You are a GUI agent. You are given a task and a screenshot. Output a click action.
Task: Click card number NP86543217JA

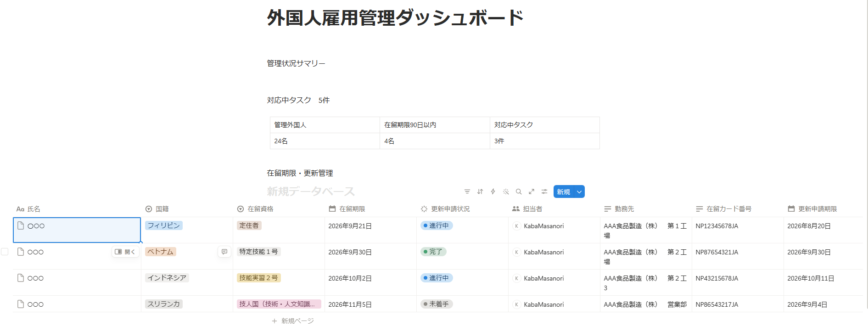click(x=717, y=304)
